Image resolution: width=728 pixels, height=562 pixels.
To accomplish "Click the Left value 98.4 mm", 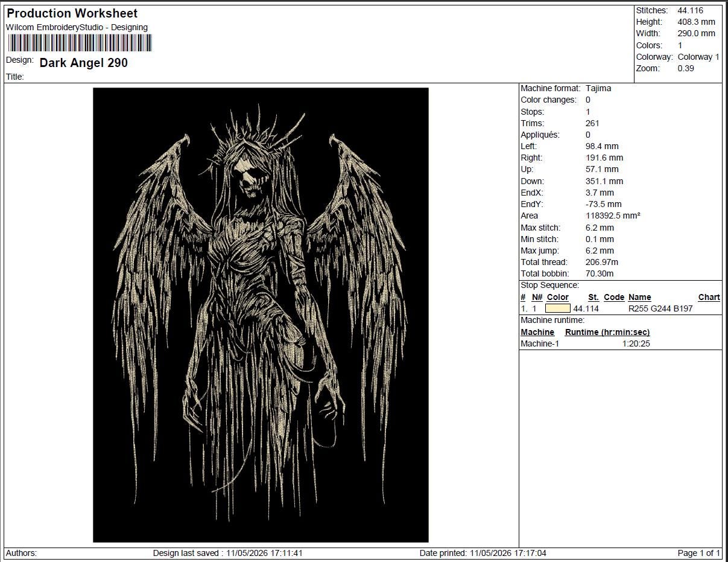I will (602, 146).
